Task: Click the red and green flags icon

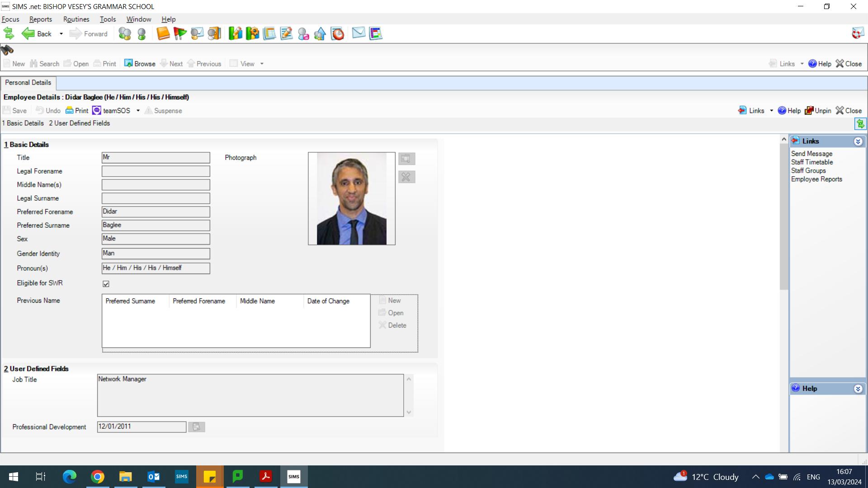Action: click(x=180, y=33)
